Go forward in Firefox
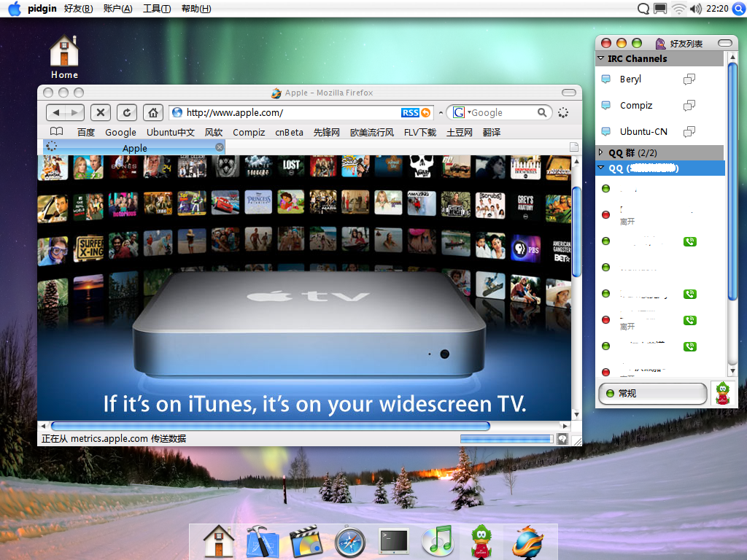The image size is (747, 560). tap(75, 113)
